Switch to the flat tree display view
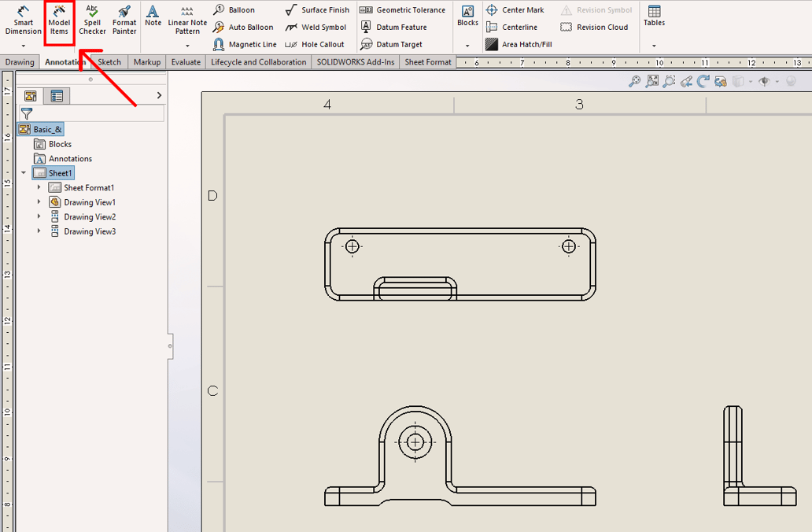The width and height of the screenshot is (812, 532). click(x=57, y=95)
